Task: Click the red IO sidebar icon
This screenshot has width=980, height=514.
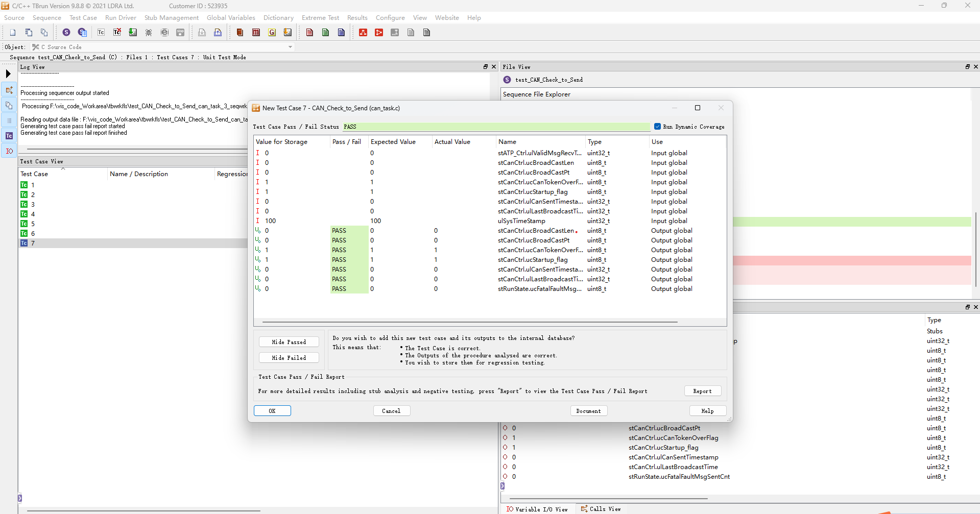Action: (x=9, y=151)
